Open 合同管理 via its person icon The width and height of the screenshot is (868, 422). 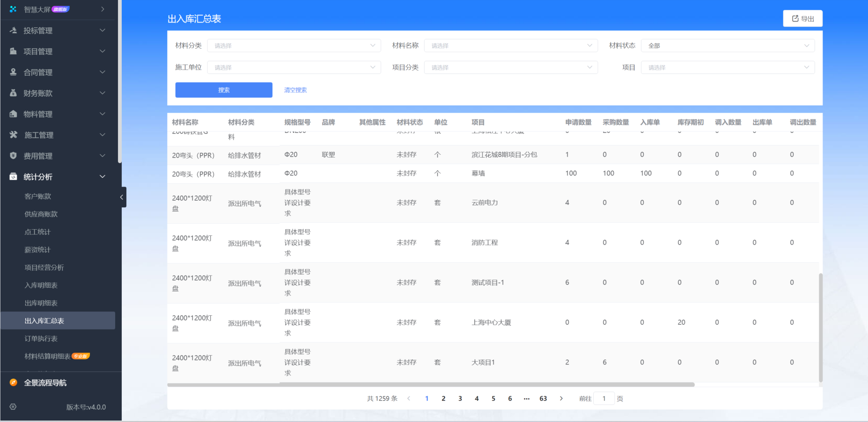coord(13,72)
